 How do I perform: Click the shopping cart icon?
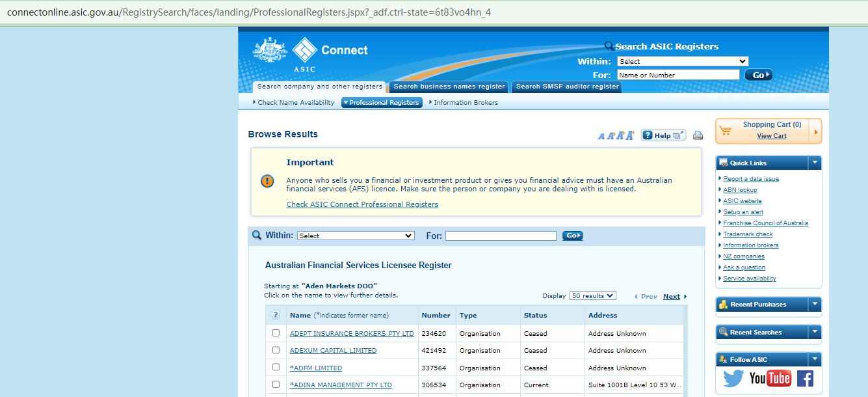726,130
